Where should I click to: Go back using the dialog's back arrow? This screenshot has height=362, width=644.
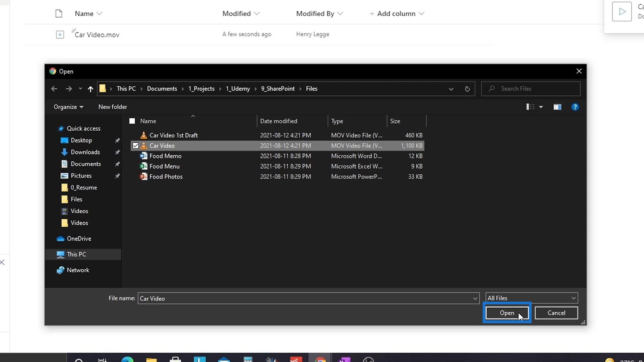(x=54, y=89)
